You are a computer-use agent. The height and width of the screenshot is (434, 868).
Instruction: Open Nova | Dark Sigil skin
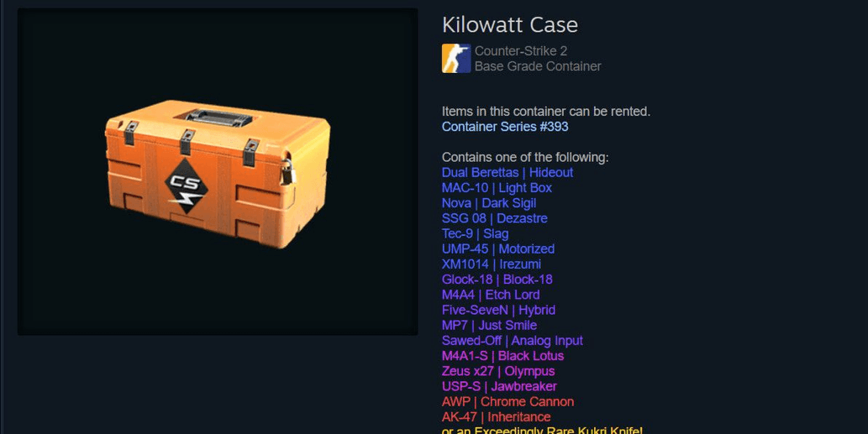489,203
